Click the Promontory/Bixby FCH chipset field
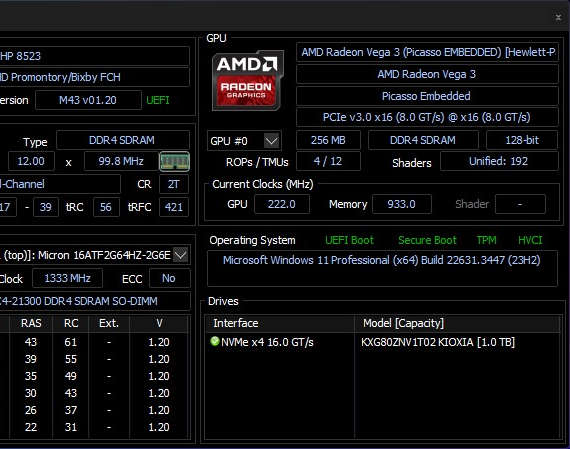Viewport: 570px width, 449px height. 94,77
